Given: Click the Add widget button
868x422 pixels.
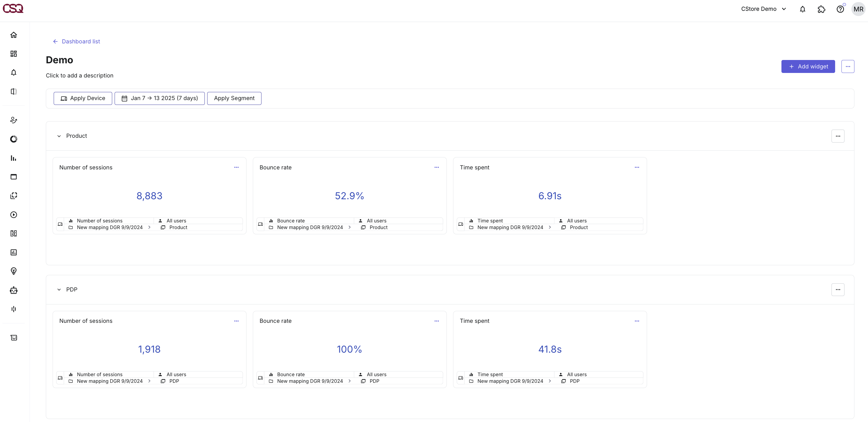Looking at the screenshot, I should (x=808, y=67).
